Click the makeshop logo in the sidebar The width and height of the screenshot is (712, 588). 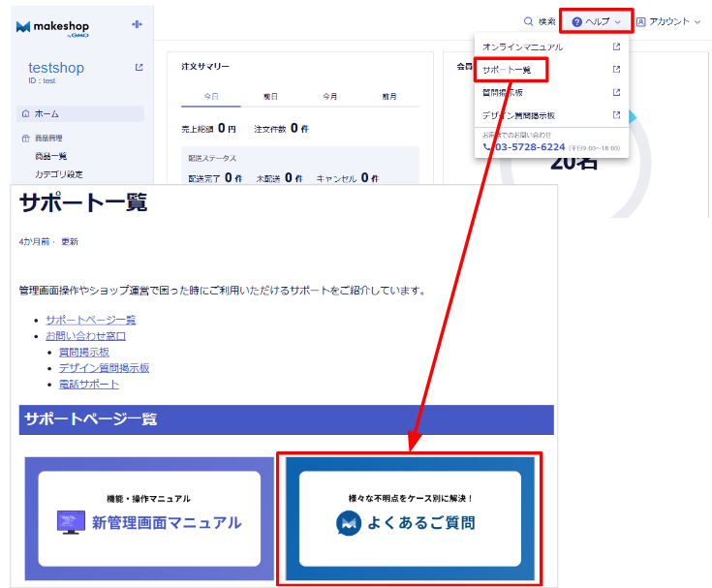[52, 26]
